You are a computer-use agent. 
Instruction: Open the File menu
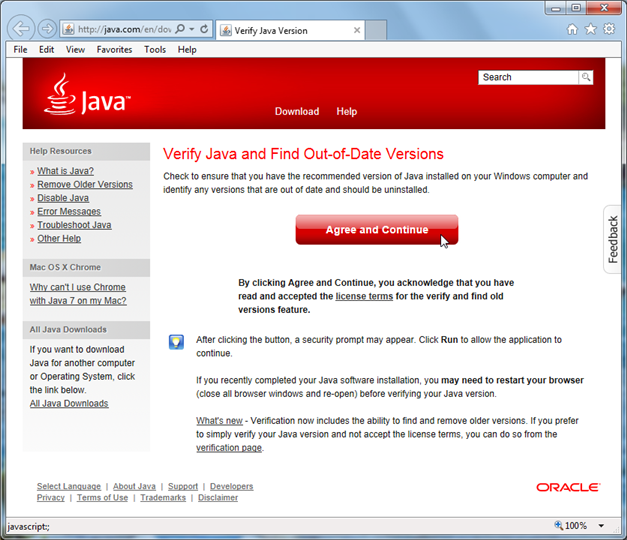(x=20, y=50)
